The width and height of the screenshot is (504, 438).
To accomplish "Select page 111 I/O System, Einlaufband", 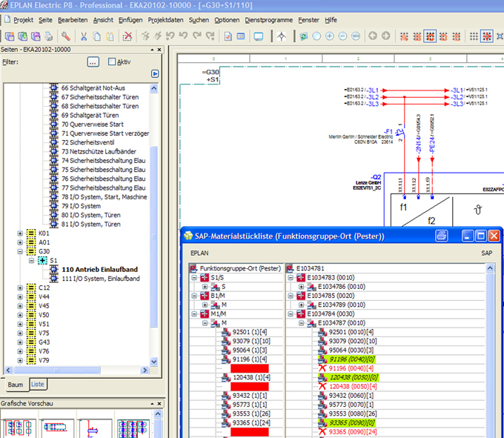I will tap(100, 279).
